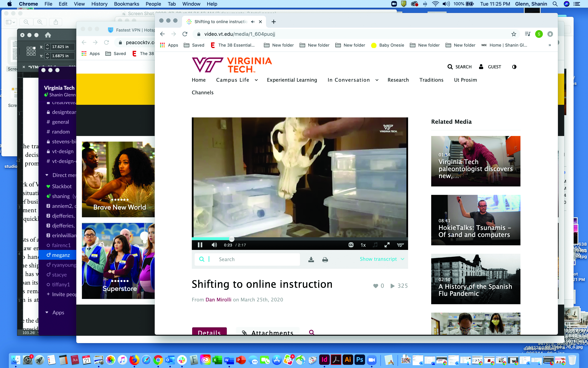Expand Campus Life menu chevron
Screen dimensions: 588x368
256,80
